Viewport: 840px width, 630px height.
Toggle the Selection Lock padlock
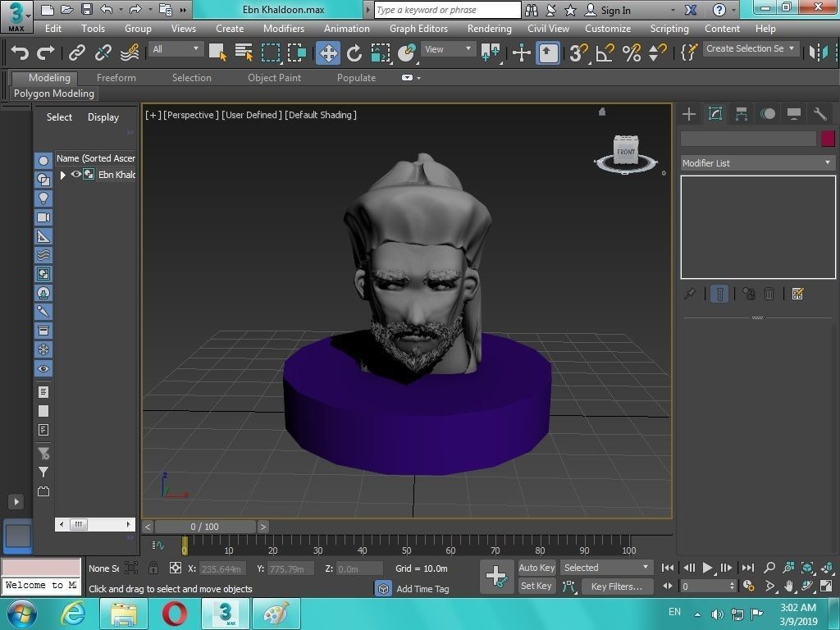(x=153, y=568)
